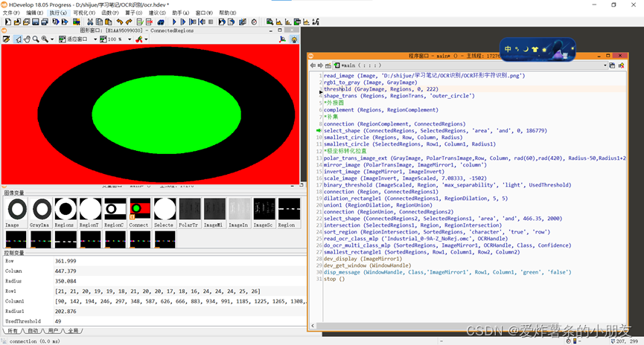Click the input method 中 indicator
The width and height of the screenshot is (644, 345).
pyautogui.click(x=508, y=49)
